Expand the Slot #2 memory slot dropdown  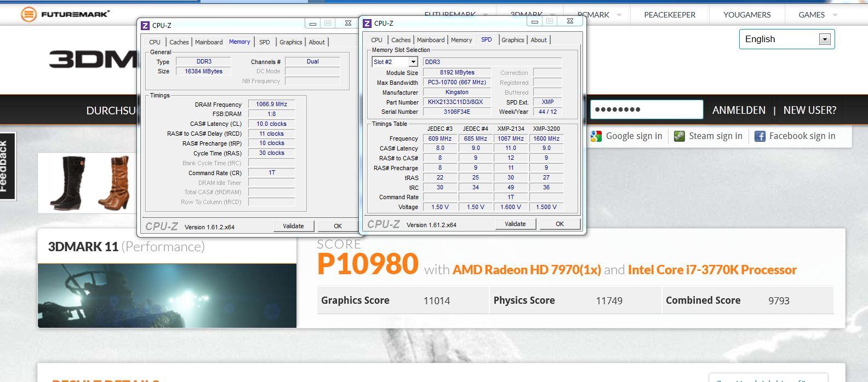413,62
